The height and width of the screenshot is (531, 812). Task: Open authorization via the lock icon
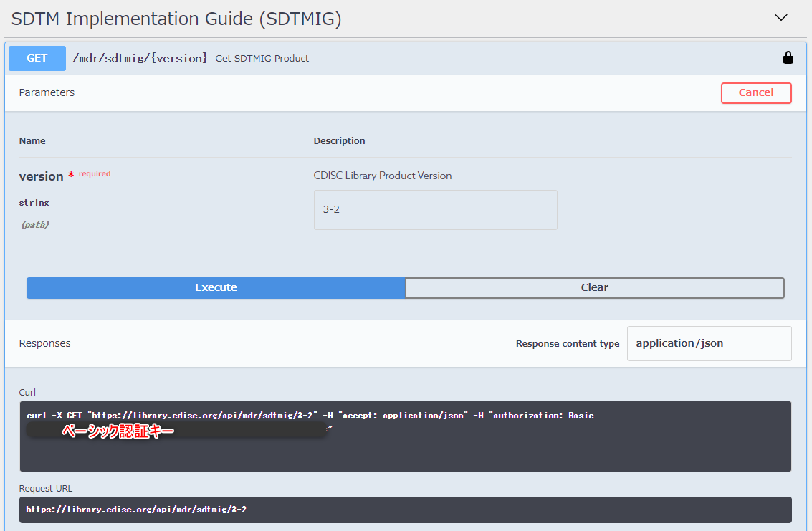788,57
